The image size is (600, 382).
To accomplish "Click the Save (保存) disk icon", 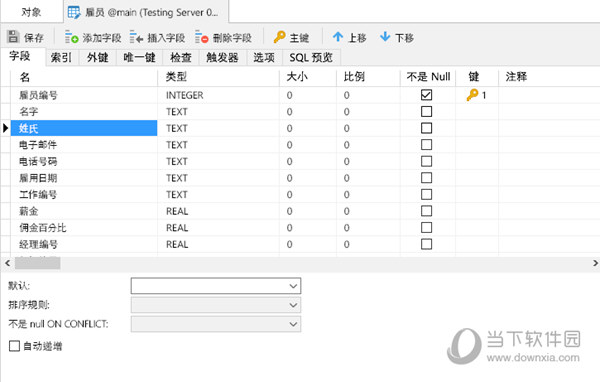I will point(13,37).
